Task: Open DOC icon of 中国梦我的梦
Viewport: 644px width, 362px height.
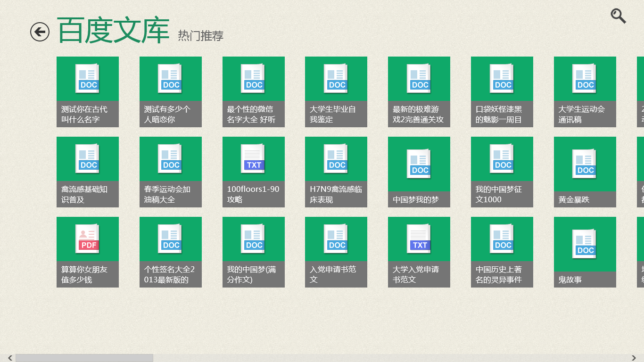Action: [x=419, y=164]
